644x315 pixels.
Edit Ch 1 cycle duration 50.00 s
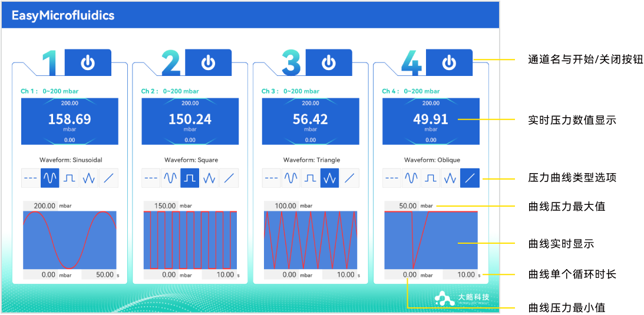[x=98, y=274]
